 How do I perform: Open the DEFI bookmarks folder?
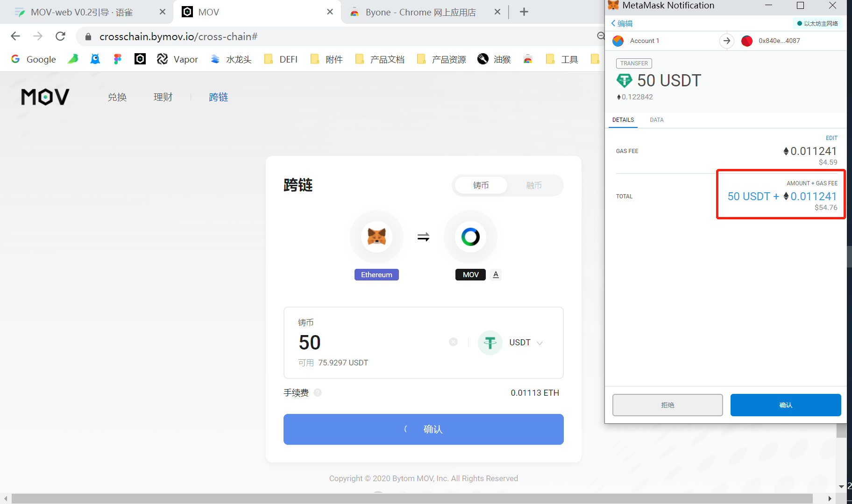(281, 59)
